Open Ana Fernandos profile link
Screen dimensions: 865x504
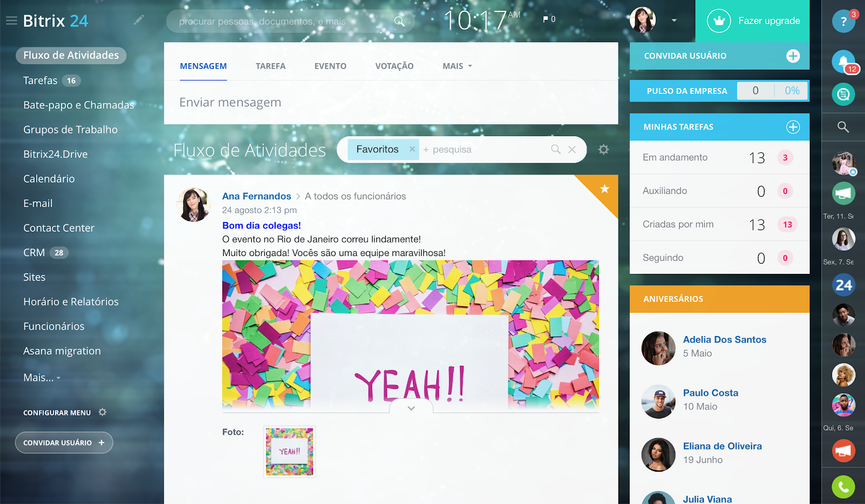coord(256,196)
